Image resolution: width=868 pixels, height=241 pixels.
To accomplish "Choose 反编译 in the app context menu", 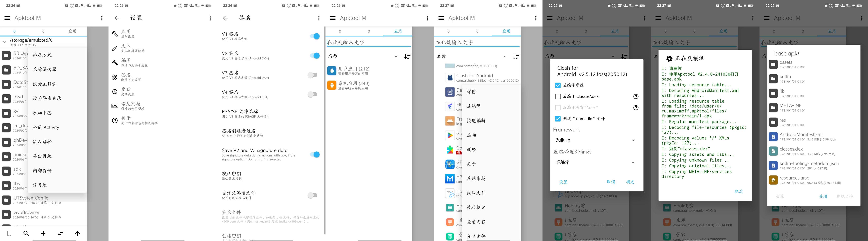I will pos(491,106).
